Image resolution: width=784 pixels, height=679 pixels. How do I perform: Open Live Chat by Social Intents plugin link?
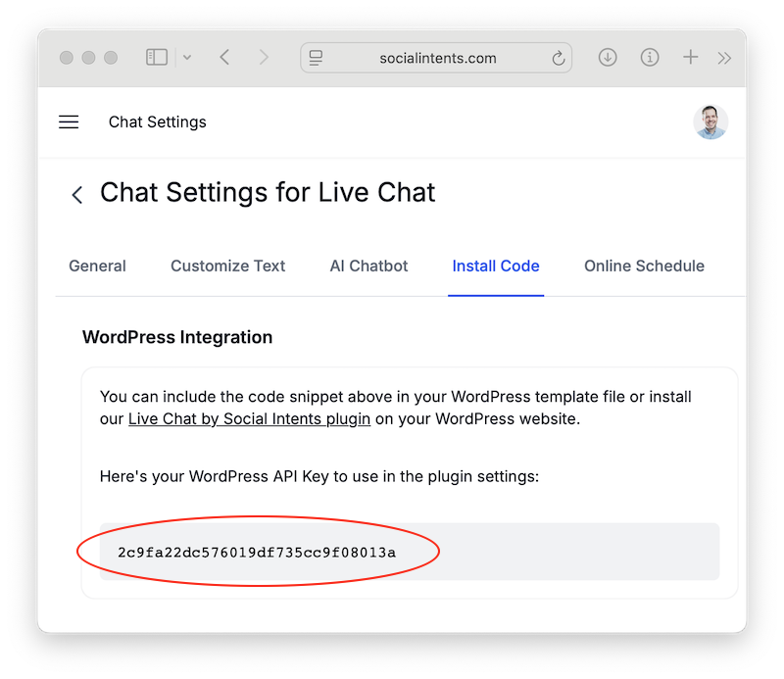pos(250,419)
